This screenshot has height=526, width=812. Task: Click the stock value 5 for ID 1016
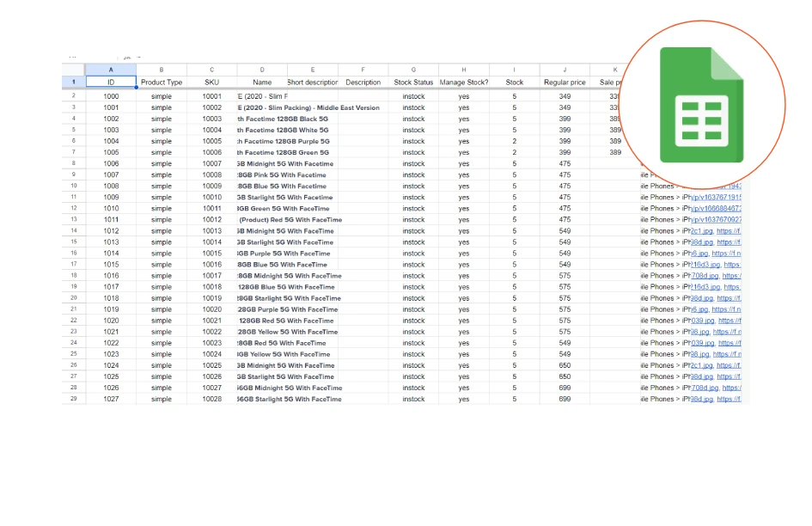[x=514, y=276]
